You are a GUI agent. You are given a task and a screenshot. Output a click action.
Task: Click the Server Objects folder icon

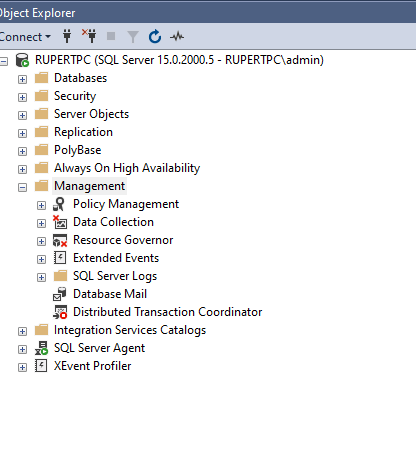click(x=42, y=114)
